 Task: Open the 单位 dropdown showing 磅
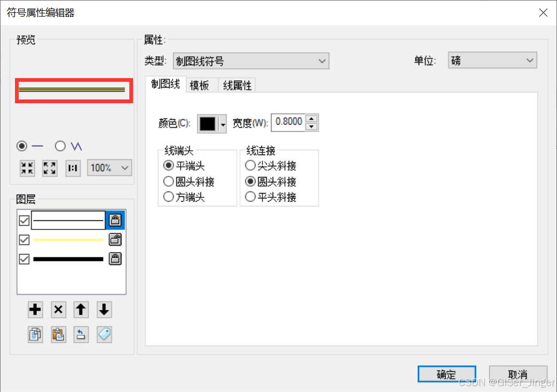pyautogui.click(x=492, y=60)
